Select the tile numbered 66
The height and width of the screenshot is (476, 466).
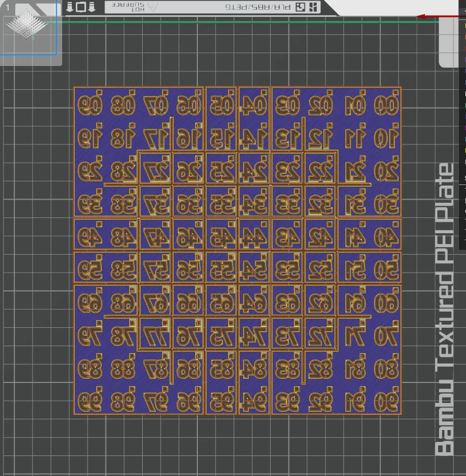[x=189, y=301]
